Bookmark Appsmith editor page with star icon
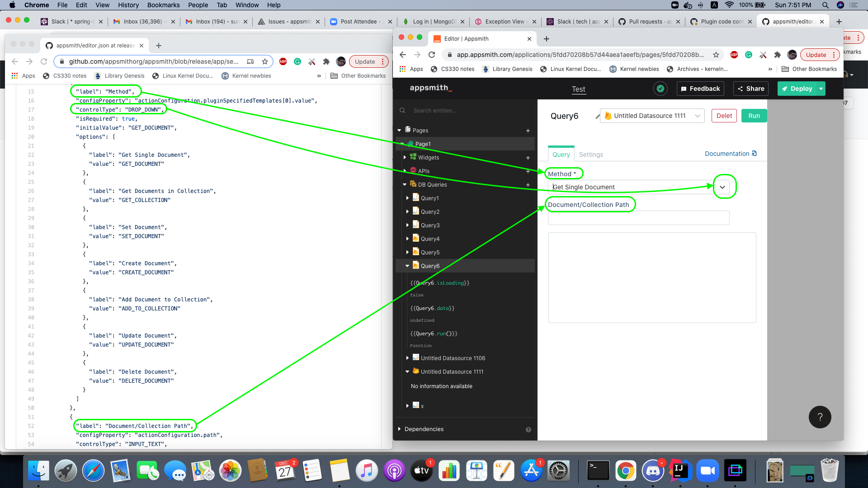The image size is (868, 488). click(716, 55)
